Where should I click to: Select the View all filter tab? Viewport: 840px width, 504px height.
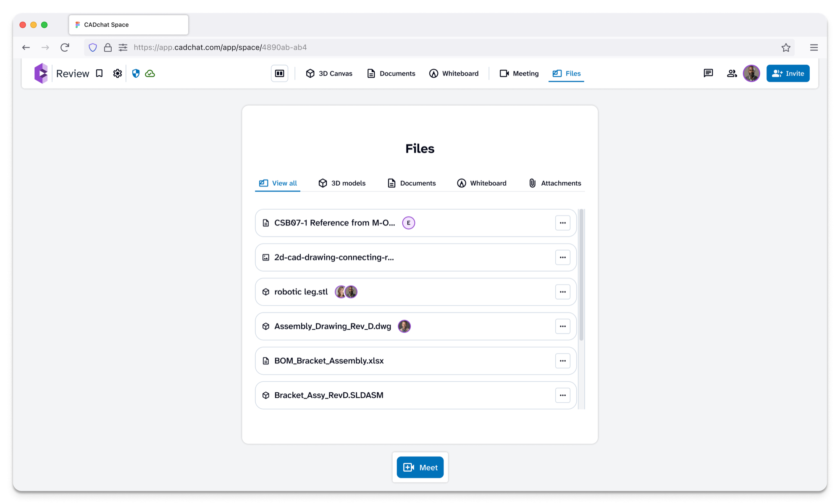pos(278,183)
